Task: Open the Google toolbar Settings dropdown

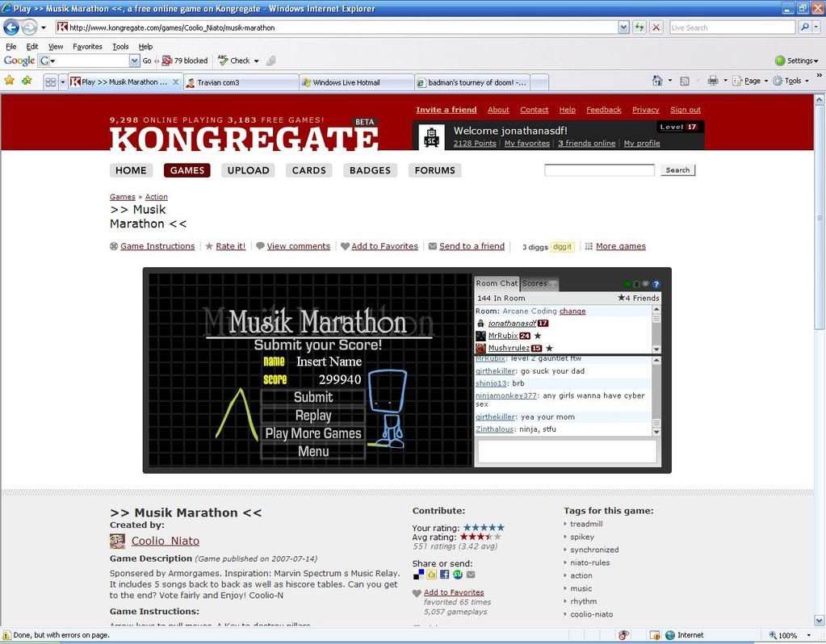Action: point(796,61)
